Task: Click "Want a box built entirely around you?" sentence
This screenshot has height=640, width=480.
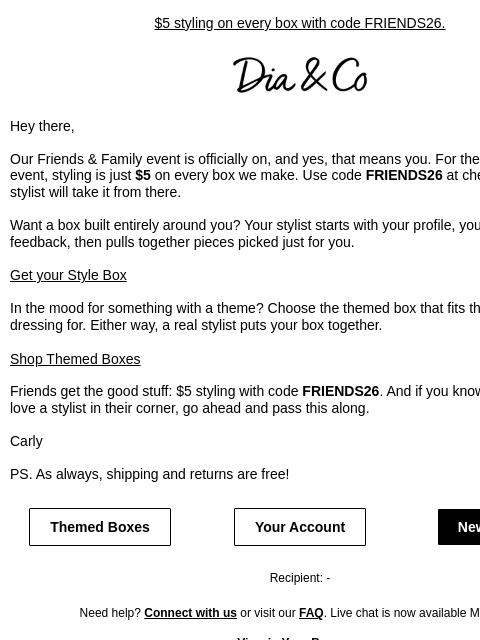Action: [125, 225]
